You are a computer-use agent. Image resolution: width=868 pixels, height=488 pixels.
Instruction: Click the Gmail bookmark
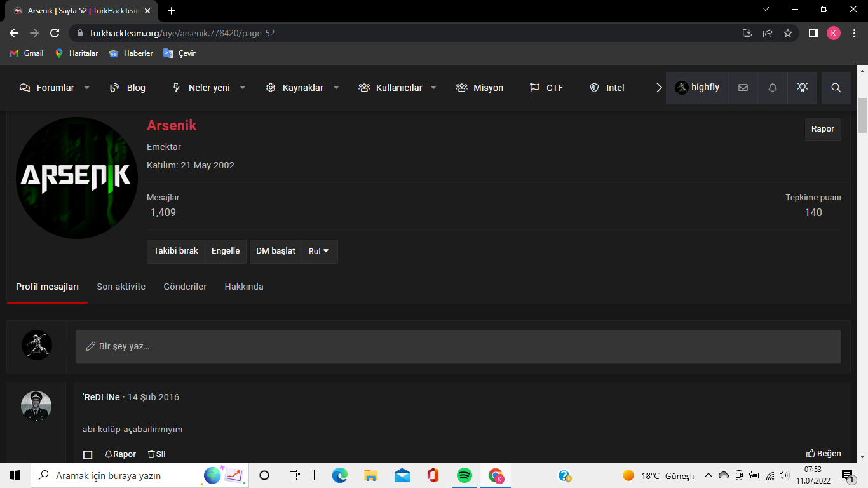pyautogui.click(x=27, y=53)
